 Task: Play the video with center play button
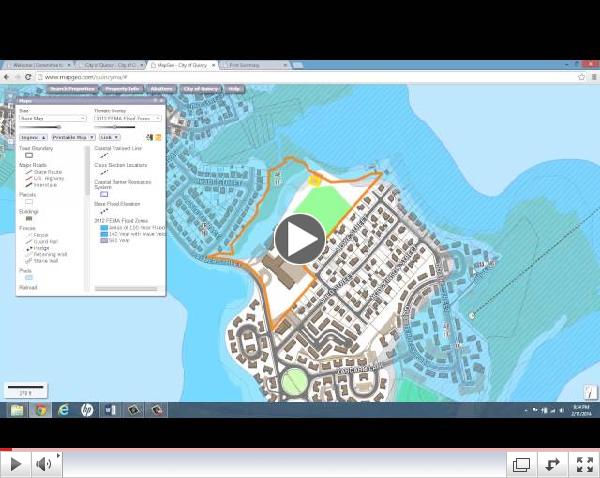pyautogui.click(x=299, y=238)
